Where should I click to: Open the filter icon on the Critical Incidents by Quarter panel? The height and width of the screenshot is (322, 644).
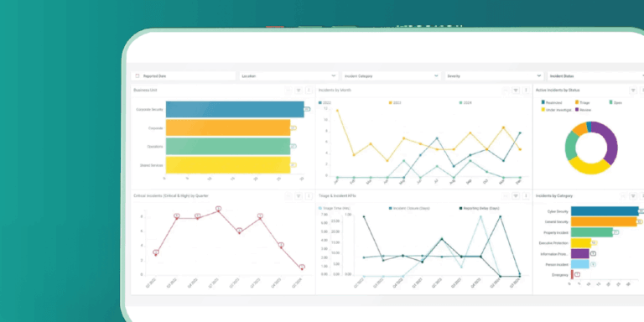[299, 196]
